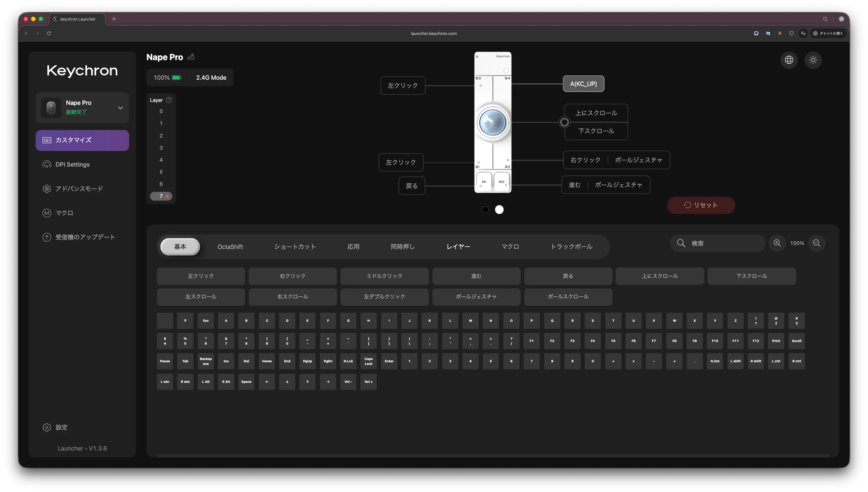
Task: Choose ミドルクリック action
Action: (384, 276)
